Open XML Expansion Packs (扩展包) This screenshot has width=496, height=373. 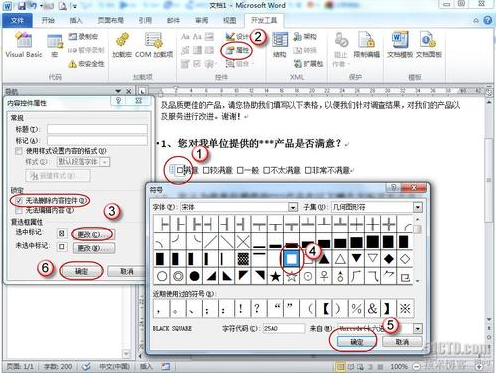[308, 63]
